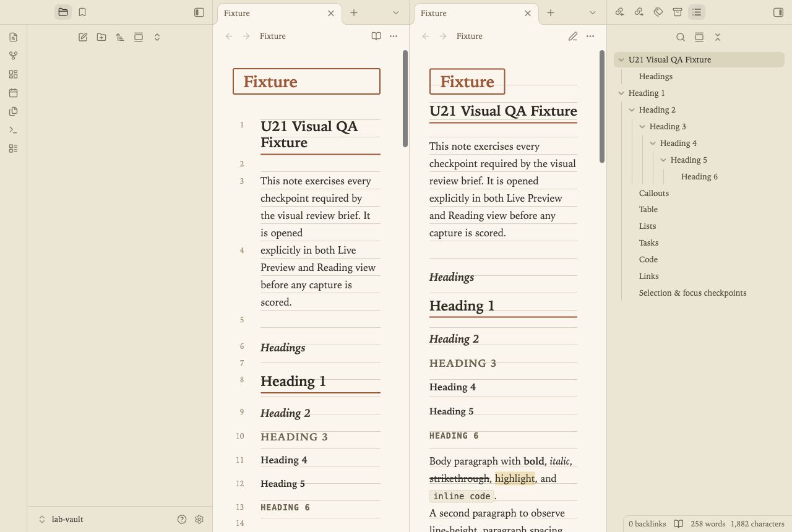Create a new canvas from the ribbon
The height and width of the screenshot is (532, 792).
(x=14, y=74)
